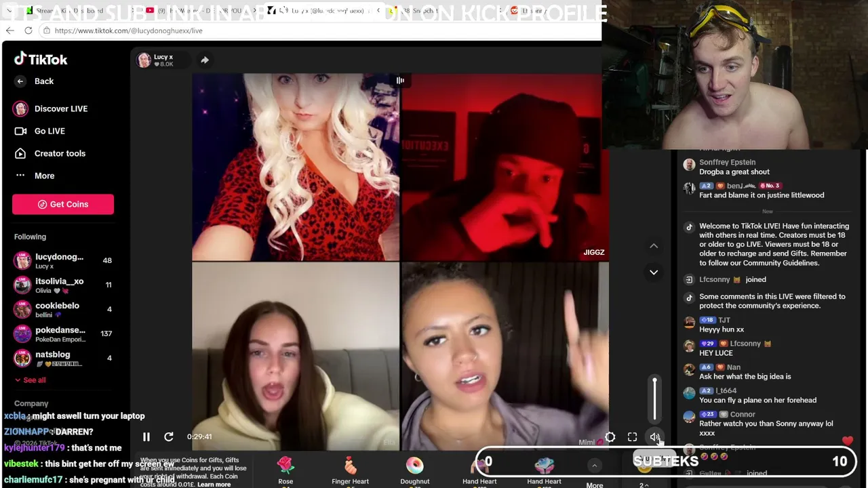Enter fullscreen mode
The height and width of the screenshot is (488, 868).
click(x=632, y=437)
